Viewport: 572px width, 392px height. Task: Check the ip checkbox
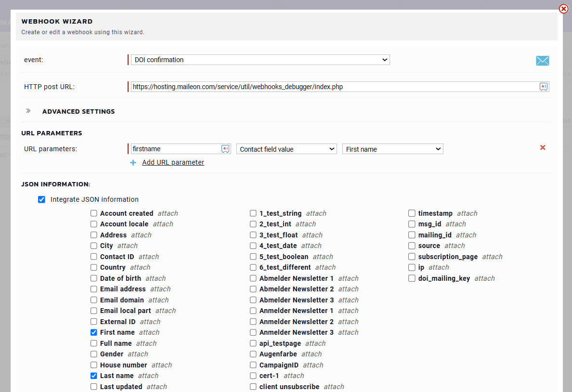[412, 268]
